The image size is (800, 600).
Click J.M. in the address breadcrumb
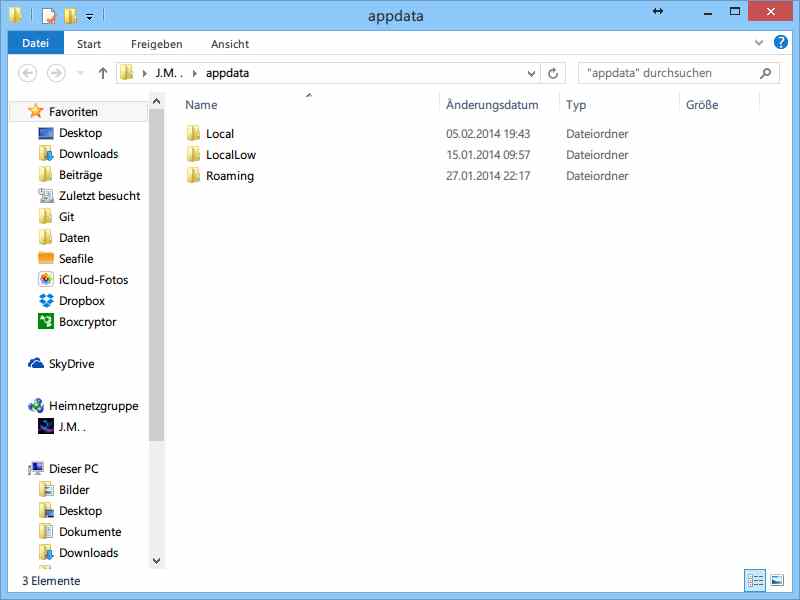click(169, 73)
